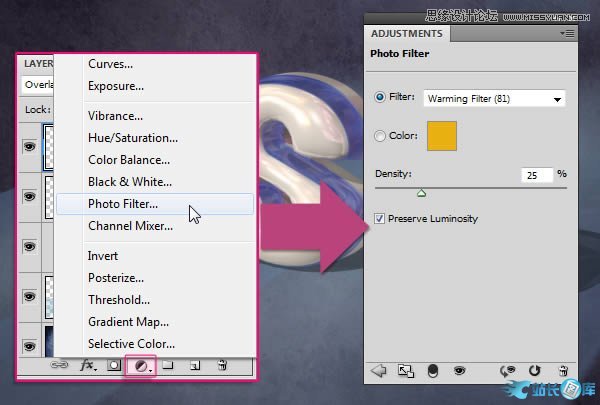This screenshot has height=405, width=600.
Task: Delete the Photo Filter adjustment layer
Action: click(562, 370)
